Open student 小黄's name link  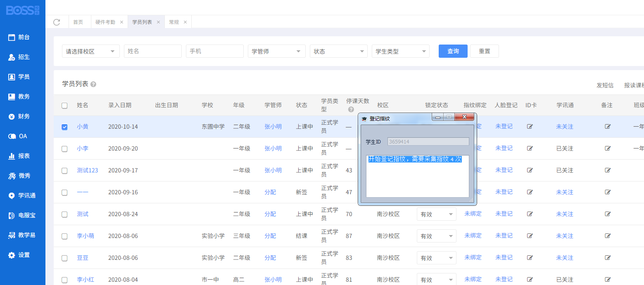point(83,127)
